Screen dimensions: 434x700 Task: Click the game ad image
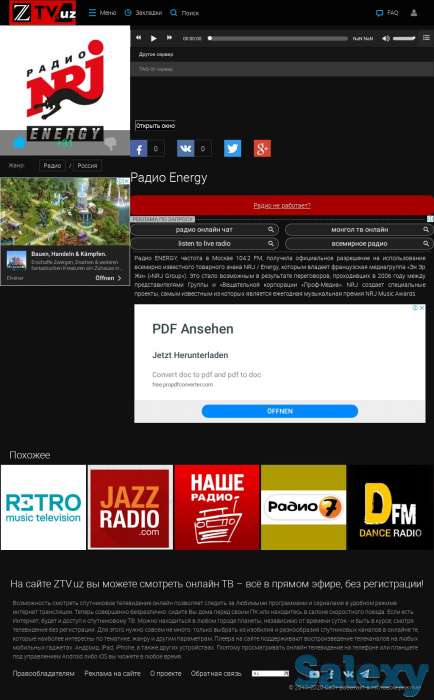coord(65,211)
